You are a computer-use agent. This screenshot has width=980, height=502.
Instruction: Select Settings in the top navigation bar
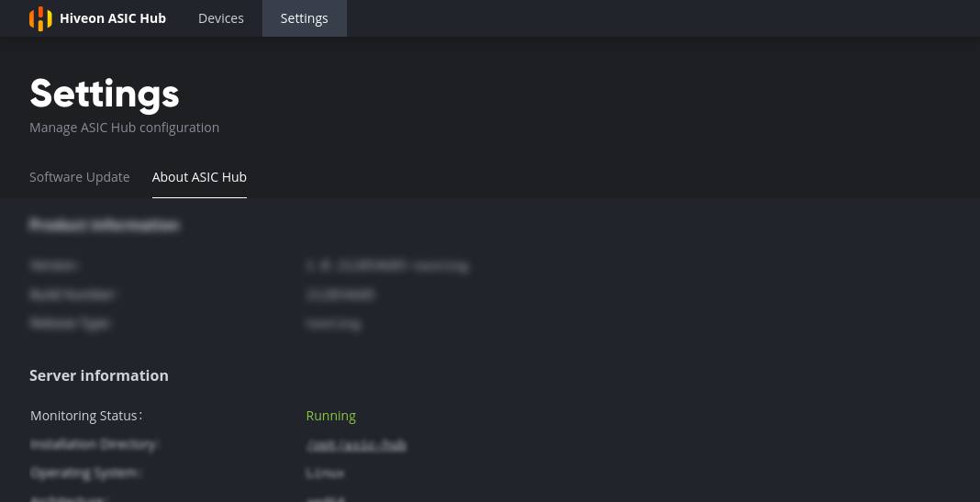click(304, 18)
